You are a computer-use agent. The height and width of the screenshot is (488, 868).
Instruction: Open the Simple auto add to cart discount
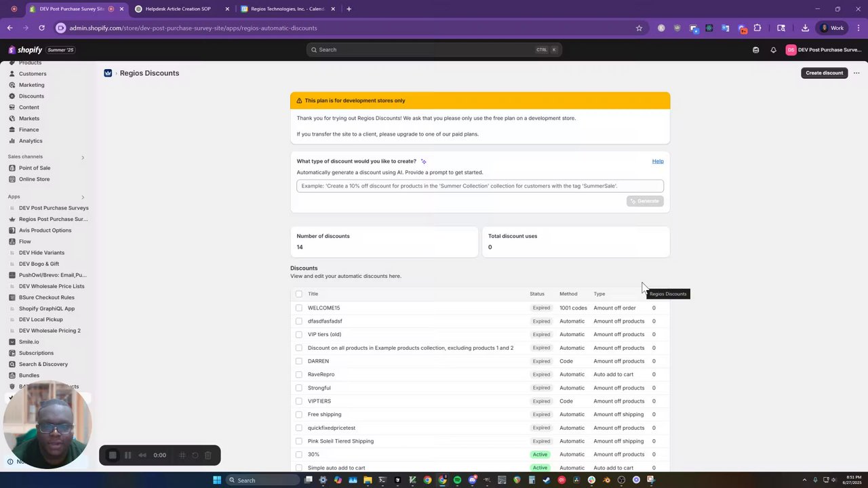point(336,468)
